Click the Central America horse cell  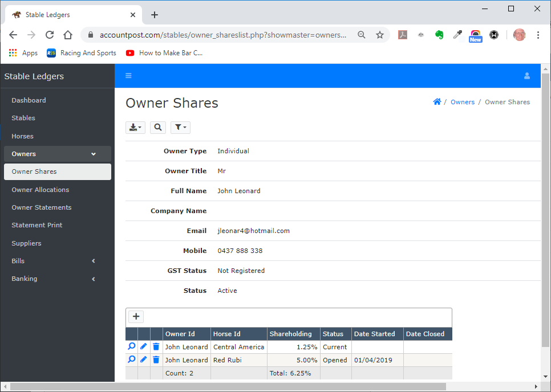(x=238, y=347)
